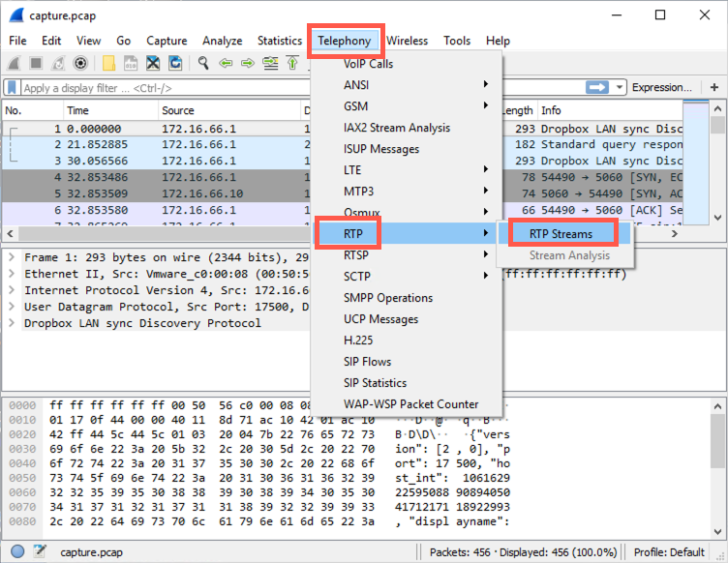Select IAX2 Stream Analysis entry
Screen dimensions: 728x563
click(x=407, y=128)
